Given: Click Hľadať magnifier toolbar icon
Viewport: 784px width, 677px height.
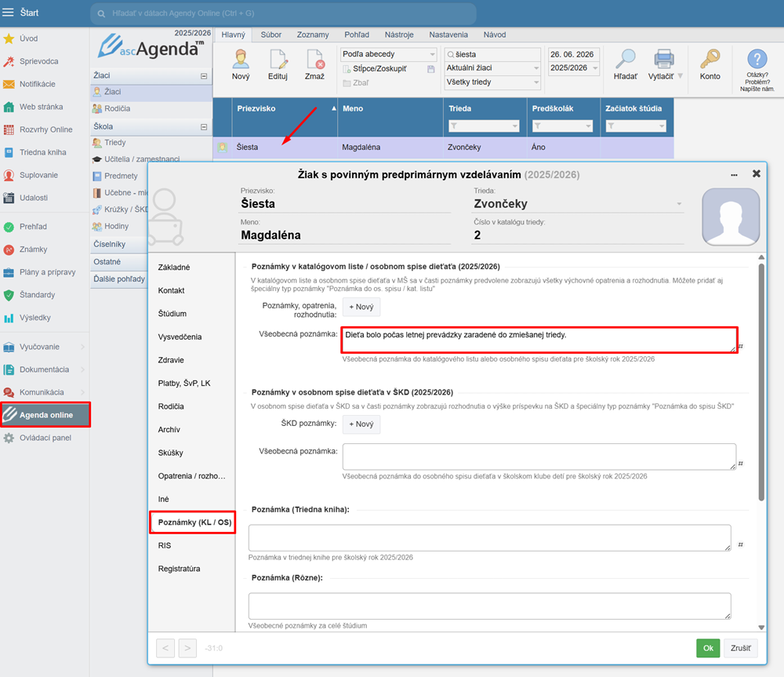Looking at the screenshot, I should (x=626, y=64).
